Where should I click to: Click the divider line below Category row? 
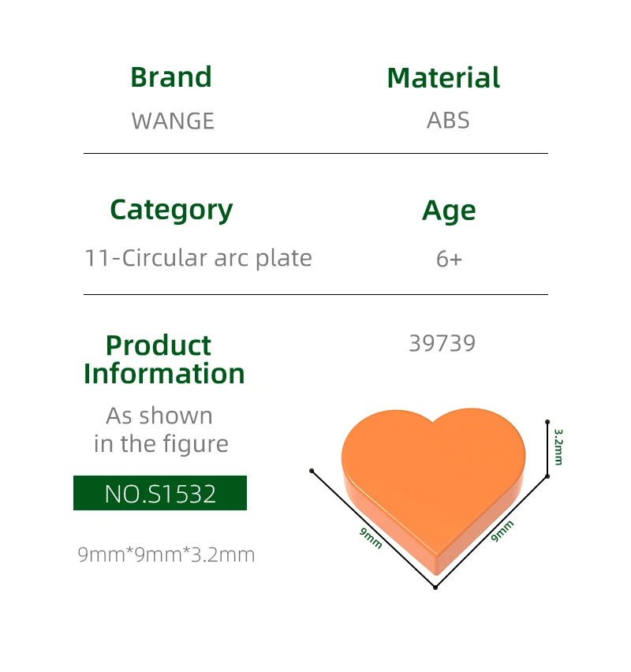315,294
